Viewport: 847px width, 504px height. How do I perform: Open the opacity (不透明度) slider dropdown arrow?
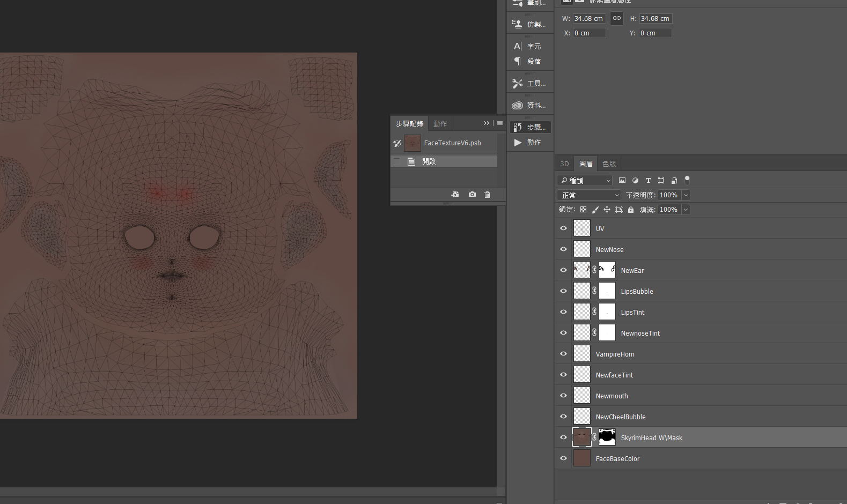pos(686,195)
